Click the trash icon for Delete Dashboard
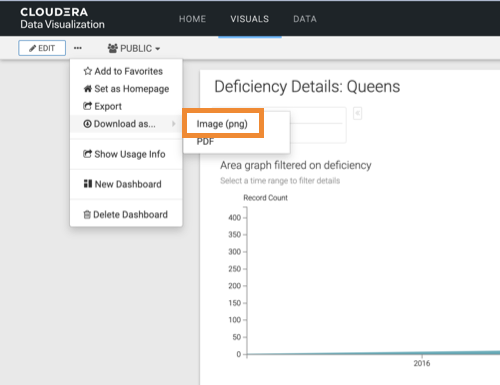This screenshot has height=385, width=500. click(x=87, y=215)
